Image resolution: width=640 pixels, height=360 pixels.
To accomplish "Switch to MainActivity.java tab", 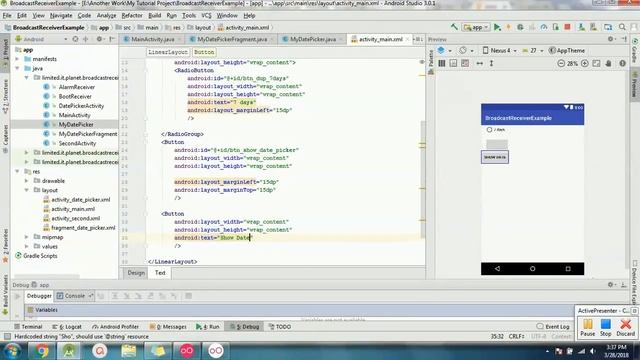I will pos(152,39).
